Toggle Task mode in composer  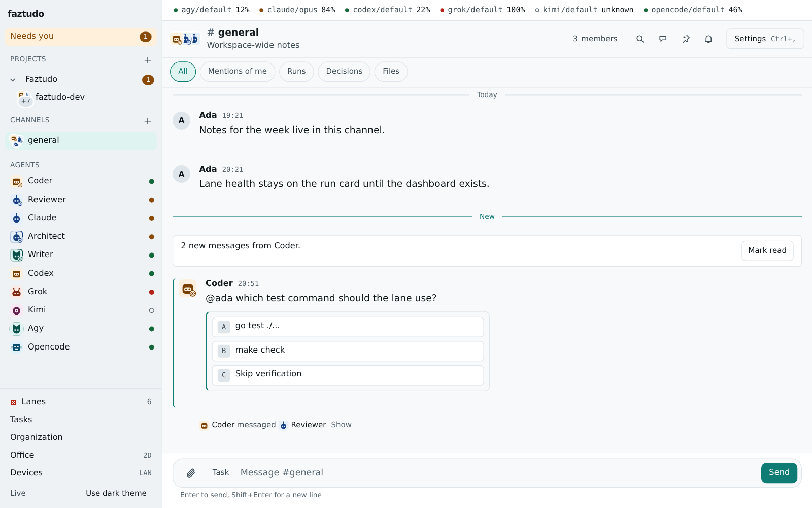click(x=221, y=472)
